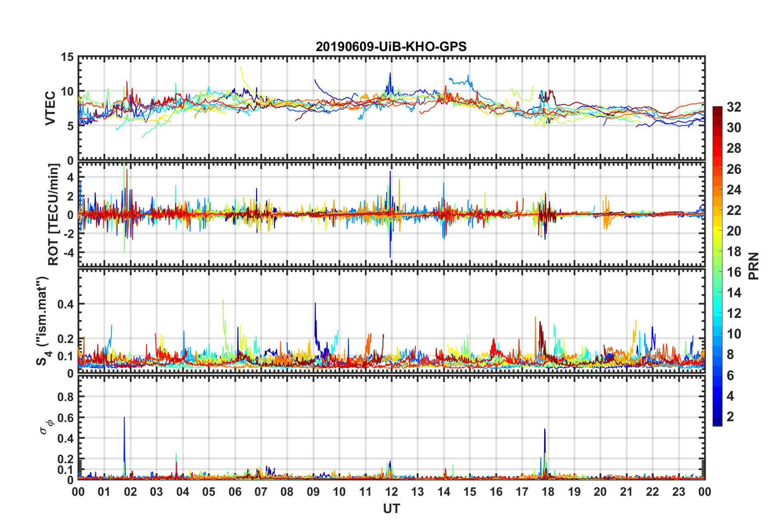Click the "ROT [TECU/min]" axis label

click(54, 215)
